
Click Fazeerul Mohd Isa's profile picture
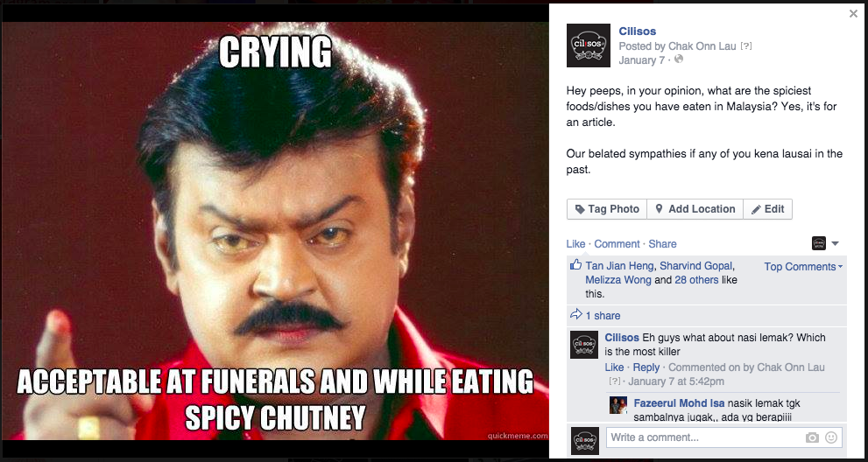coord(618,405)
